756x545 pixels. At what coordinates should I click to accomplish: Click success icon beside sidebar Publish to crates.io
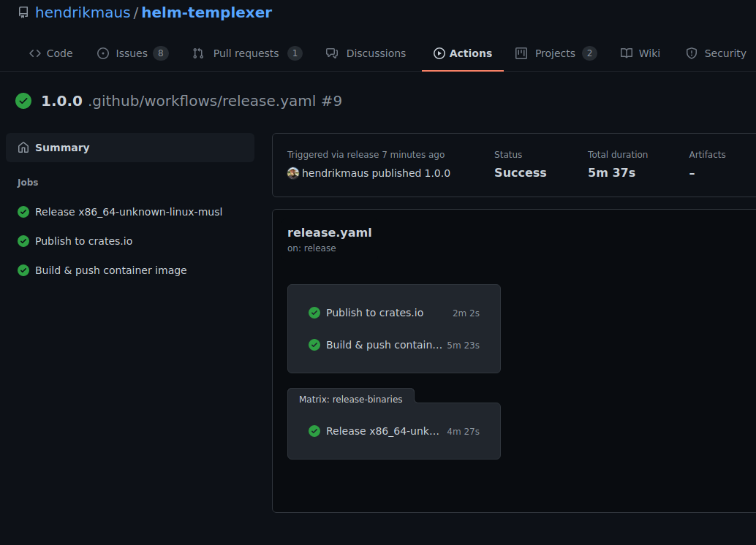click(x=23, y=241)
